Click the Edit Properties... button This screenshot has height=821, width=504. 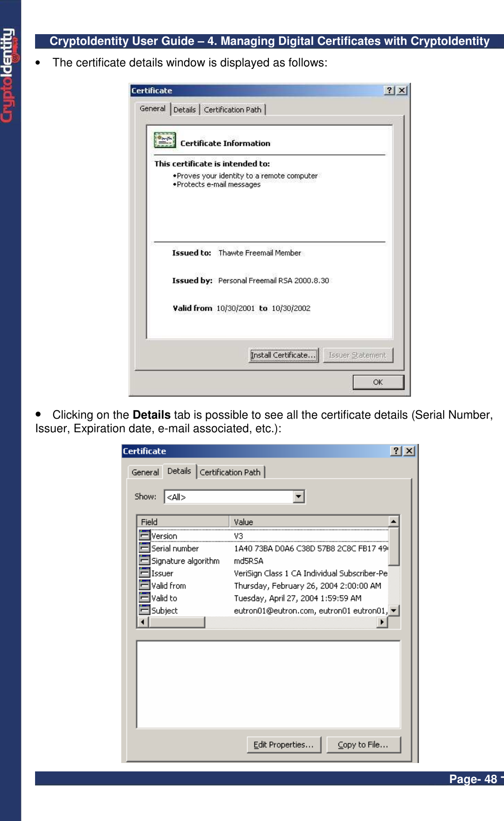[284, 745]
